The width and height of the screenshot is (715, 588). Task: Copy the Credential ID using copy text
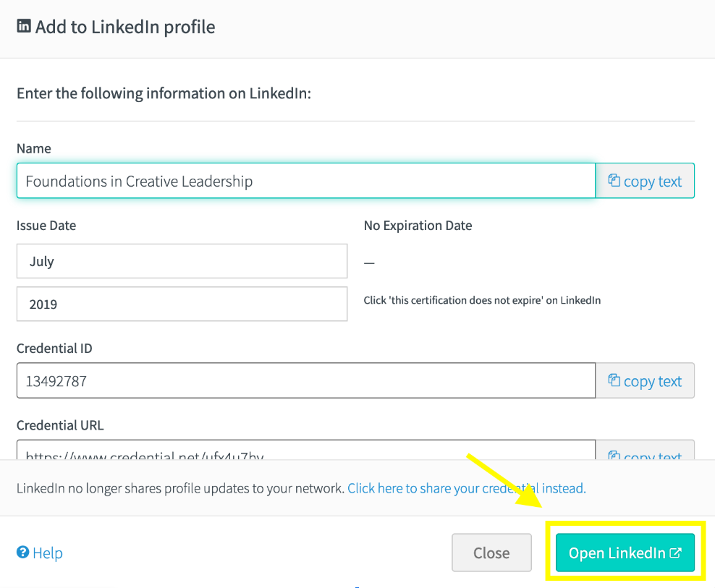coord(645,380)
